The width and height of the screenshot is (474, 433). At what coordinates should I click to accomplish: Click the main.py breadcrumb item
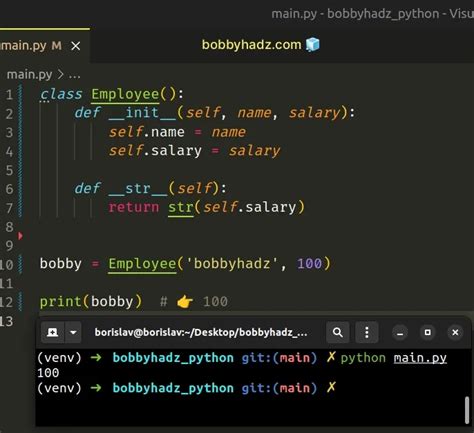coord(29,75)
